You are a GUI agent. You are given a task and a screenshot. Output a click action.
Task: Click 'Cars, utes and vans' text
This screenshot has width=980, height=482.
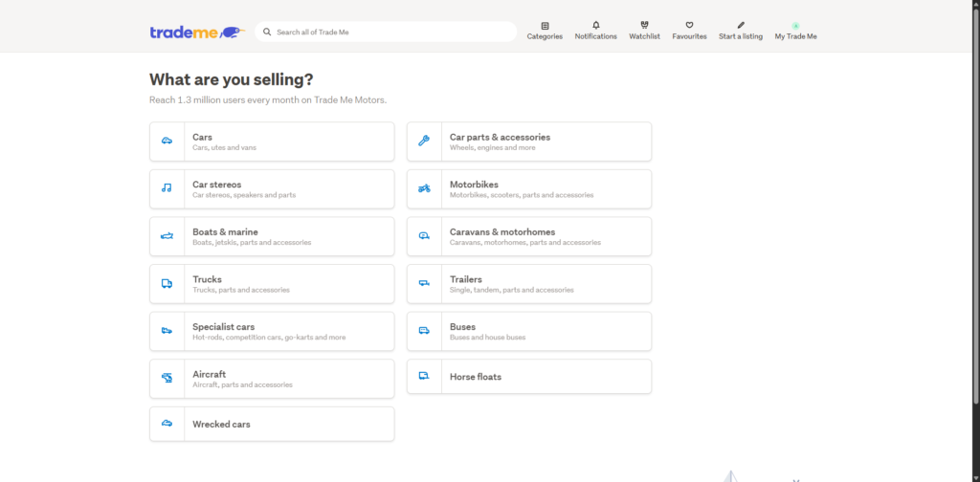[224, 148]
